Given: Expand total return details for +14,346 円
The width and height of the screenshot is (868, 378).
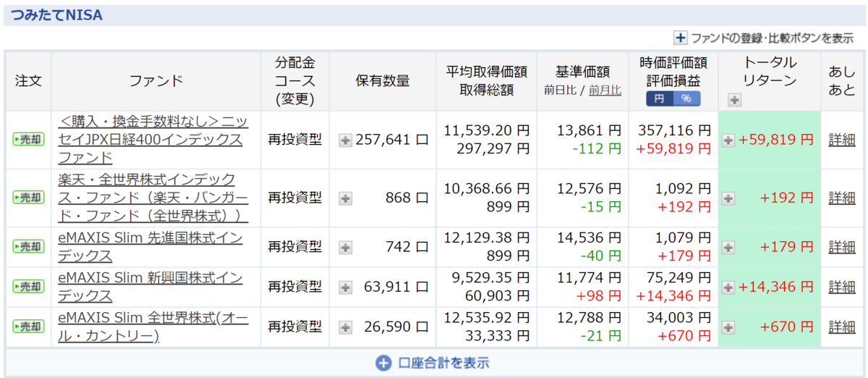Looking at the screenshot, I should point(728,287).
